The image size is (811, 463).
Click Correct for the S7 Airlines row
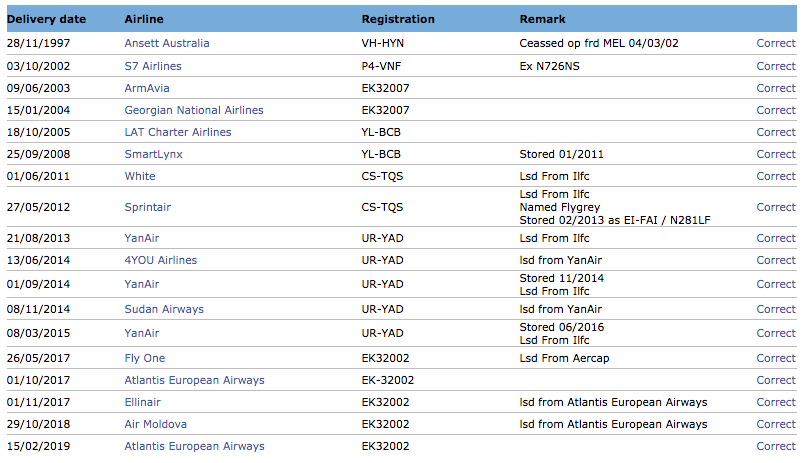[x=776, y=66]
